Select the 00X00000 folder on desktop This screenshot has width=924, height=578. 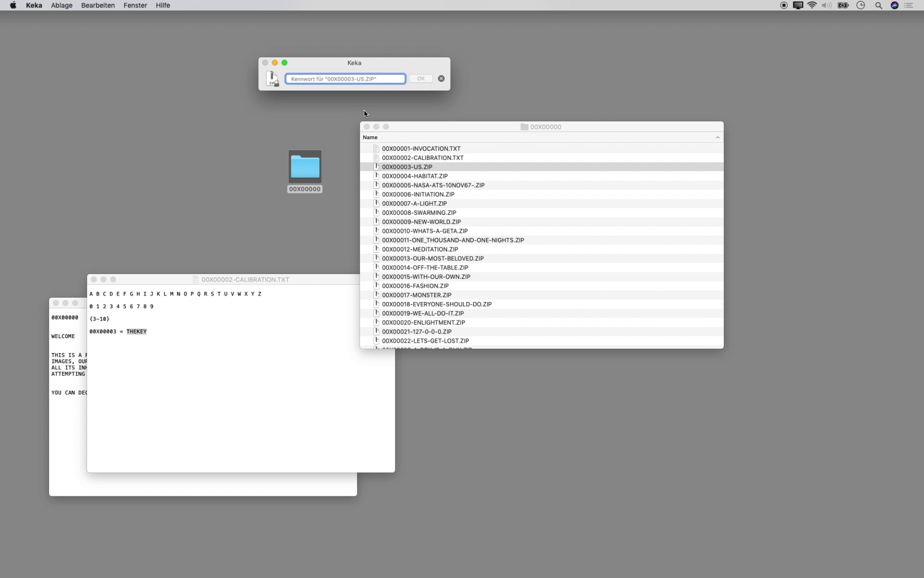tap(304, 167)
